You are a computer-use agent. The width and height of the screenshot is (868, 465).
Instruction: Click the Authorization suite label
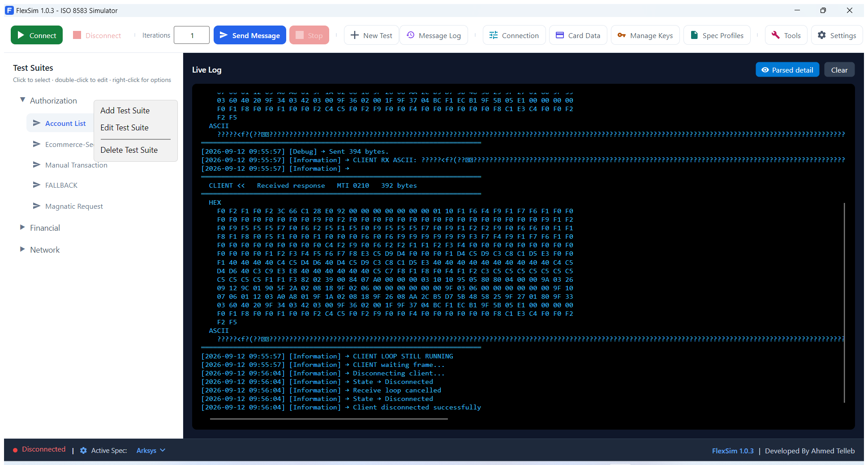[x=53, y=100]
